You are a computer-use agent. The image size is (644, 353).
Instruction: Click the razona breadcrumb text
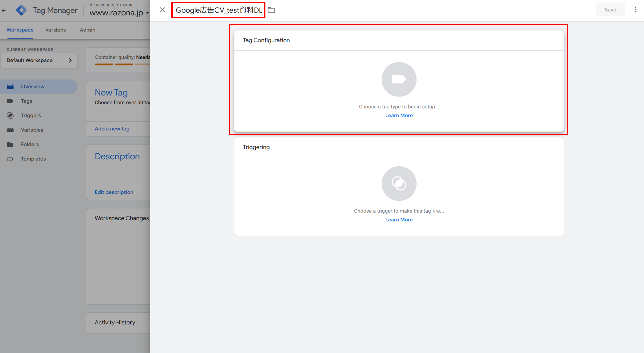[x=127, y=5]
